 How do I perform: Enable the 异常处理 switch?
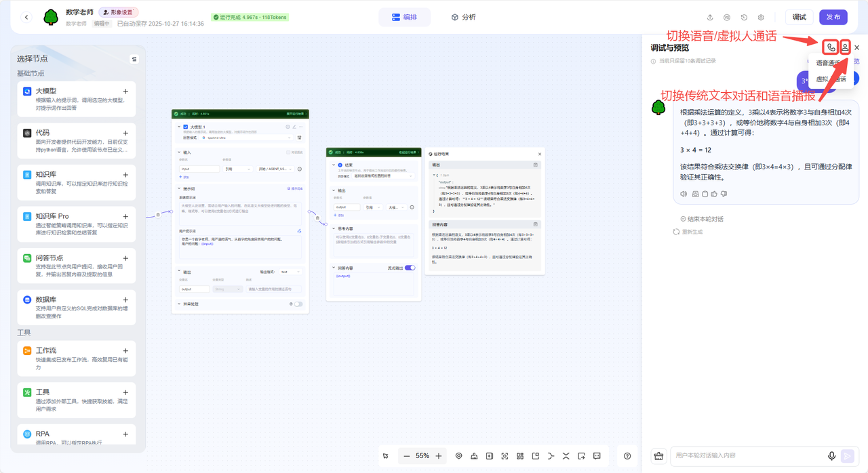coord(298,304)
